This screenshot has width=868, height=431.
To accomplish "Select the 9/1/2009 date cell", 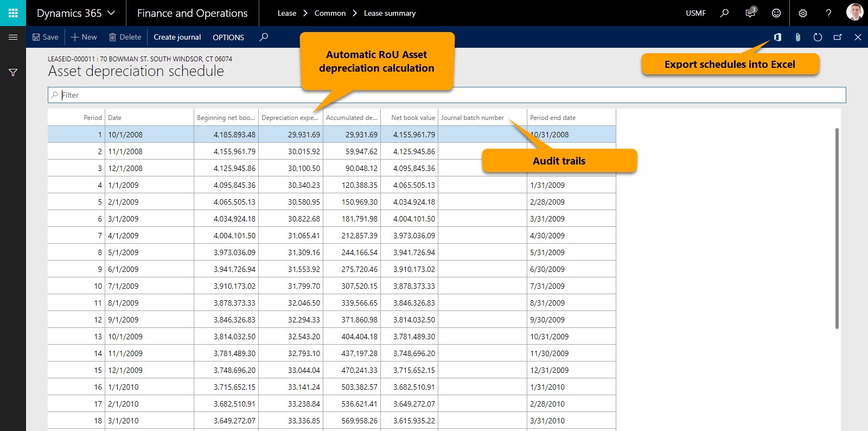I will (x=149, y=320).
